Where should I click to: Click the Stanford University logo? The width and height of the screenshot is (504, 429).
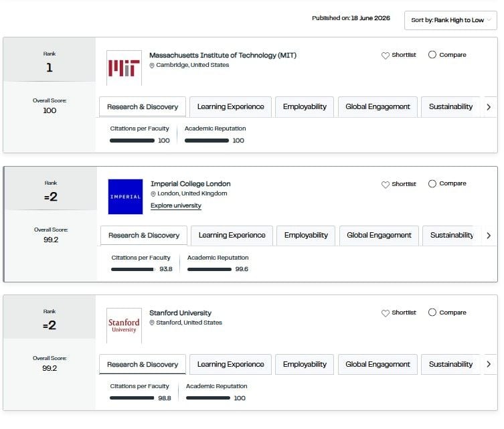click(x=124, y=325)
